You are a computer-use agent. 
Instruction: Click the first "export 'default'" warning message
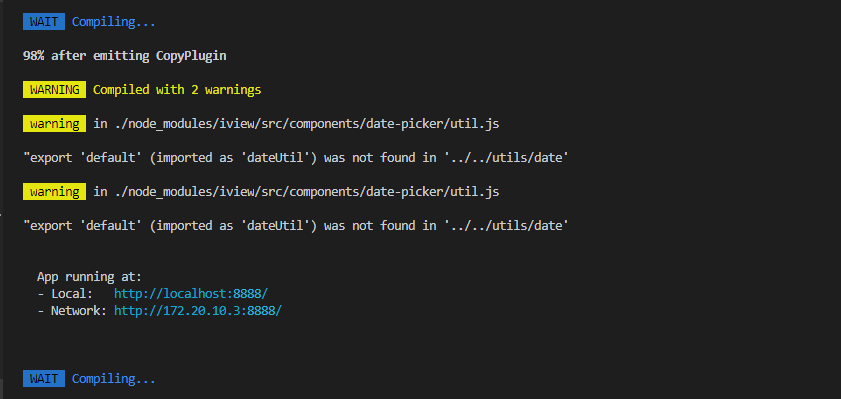point(296,158)
